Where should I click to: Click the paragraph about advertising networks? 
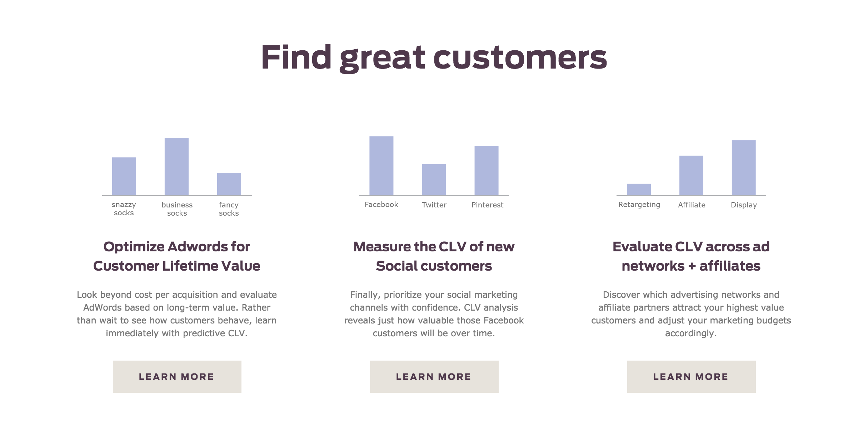tap(691, 314)
